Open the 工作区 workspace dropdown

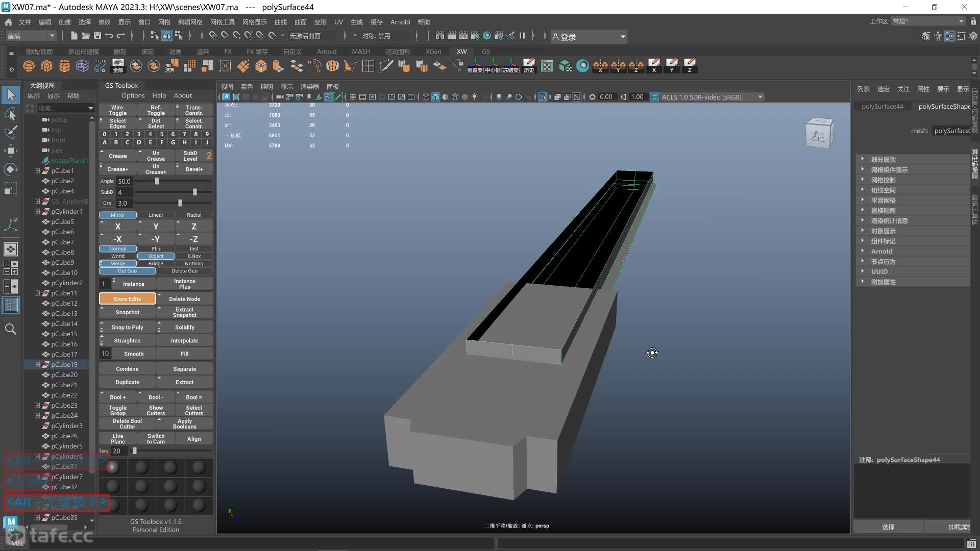(x=928, y=21)
